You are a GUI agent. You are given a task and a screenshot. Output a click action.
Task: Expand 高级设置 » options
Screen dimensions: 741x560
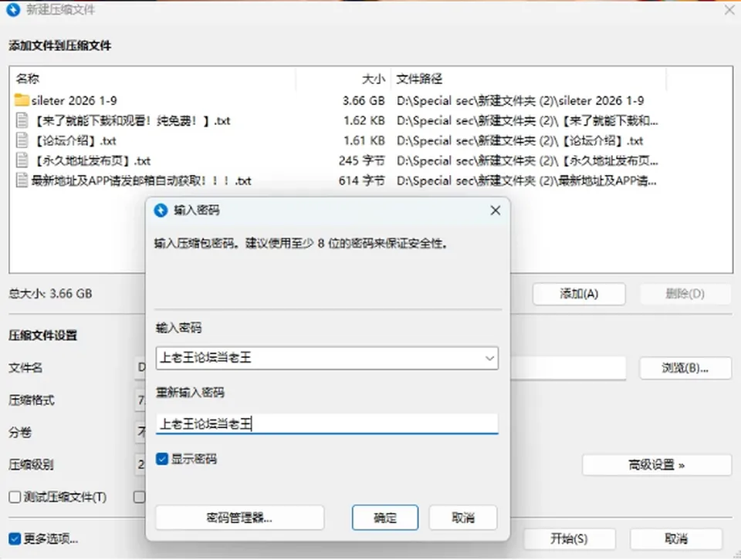pyautogui.click(x=657, y=465)
